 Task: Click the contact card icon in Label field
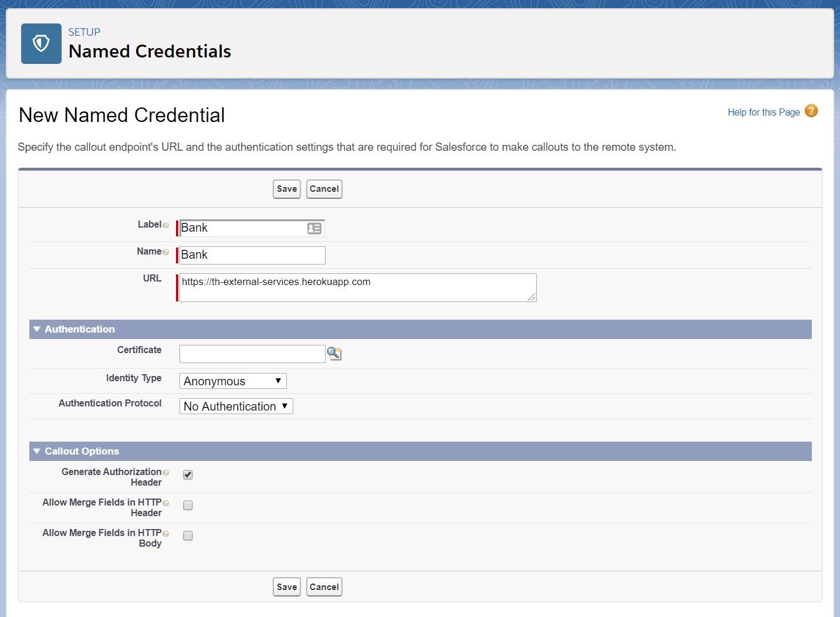[314, 228]
